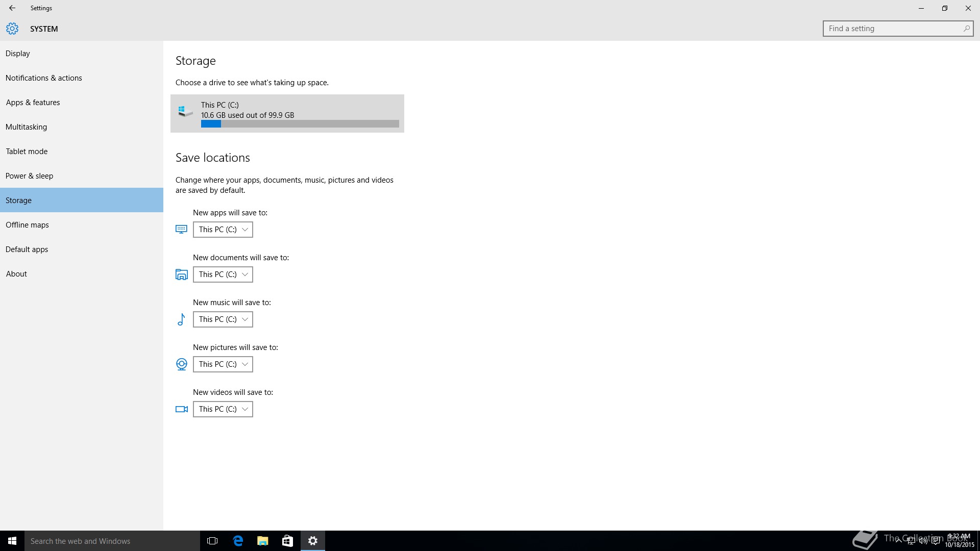Expand the new apps save location dropdown

(223, 230)
